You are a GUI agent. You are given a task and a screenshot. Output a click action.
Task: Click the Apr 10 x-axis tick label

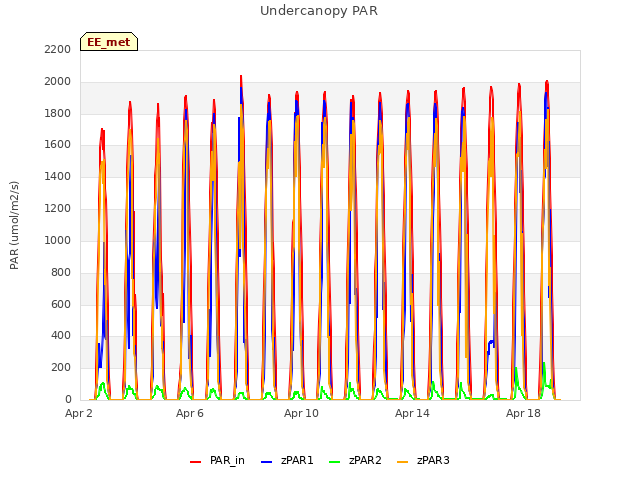pyautogui.click(x=301, y=413)
